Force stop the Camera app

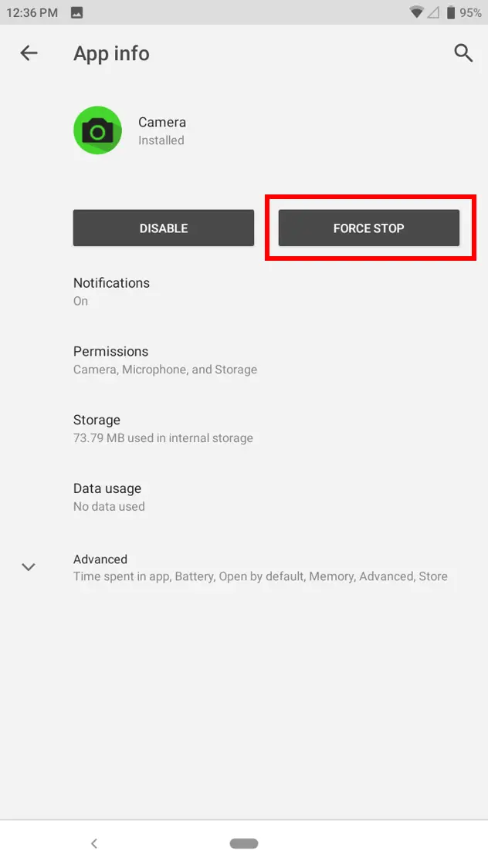[369, 228]
